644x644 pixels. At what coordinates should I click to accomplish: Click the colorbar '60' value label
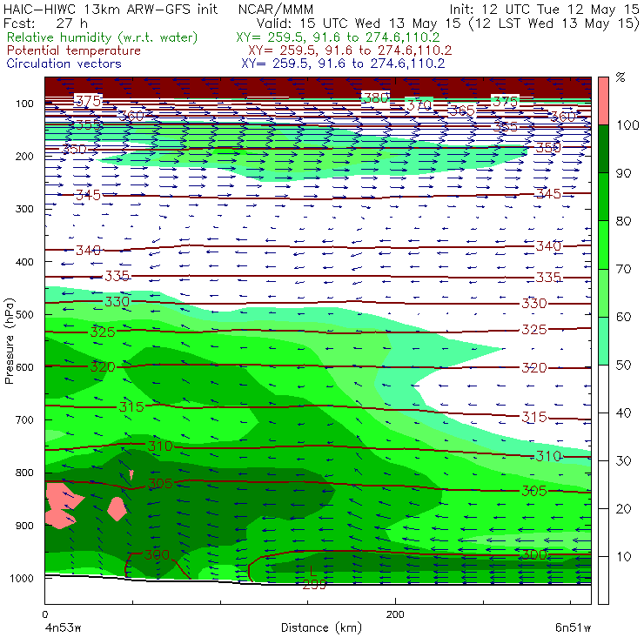[x=623, y=317]
